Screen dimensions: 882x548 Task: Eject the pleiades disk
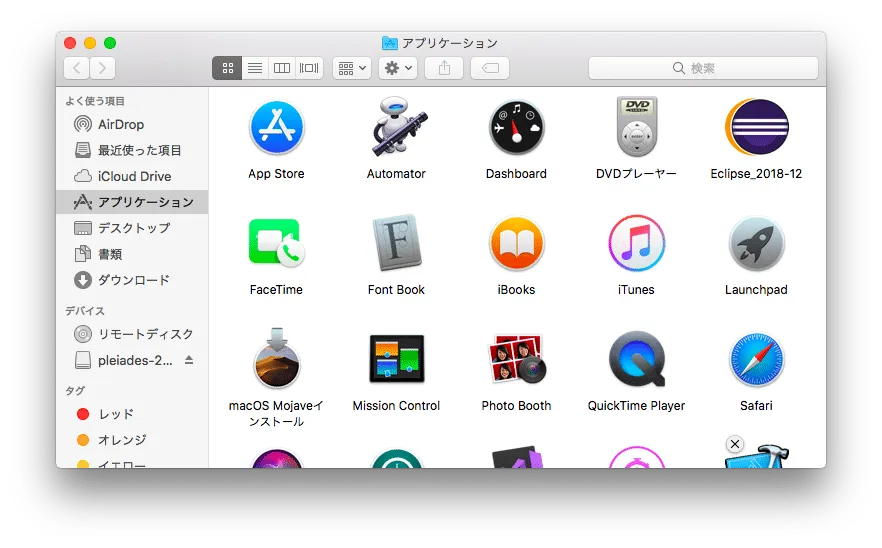point(189,360)
